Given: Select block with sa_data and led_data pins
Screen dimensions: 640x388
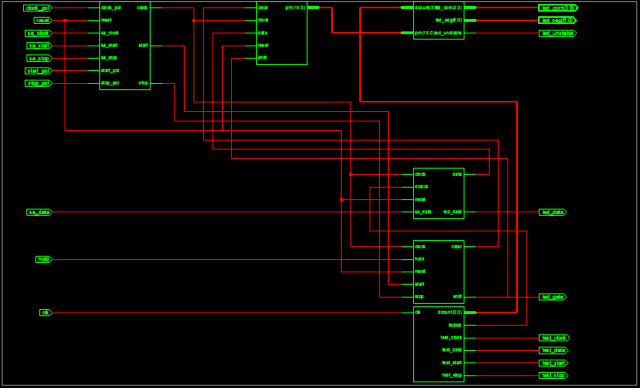Looking at the screenshot, I should click(439, 193).
